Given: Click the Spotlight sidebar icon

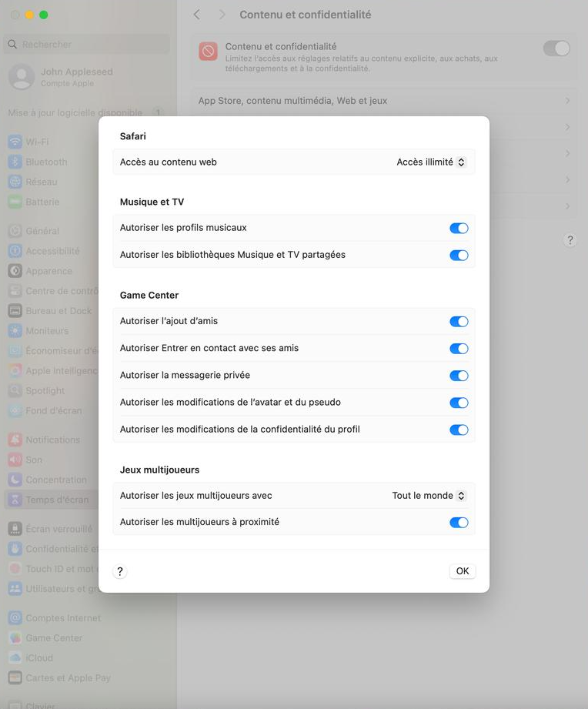Looking at the screenshot, I should pos(15,390).
